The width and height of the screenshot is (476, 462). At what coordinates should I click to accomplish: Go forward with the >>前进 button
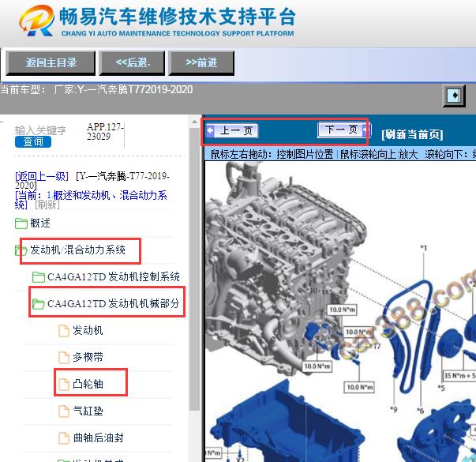pos(201,63)
